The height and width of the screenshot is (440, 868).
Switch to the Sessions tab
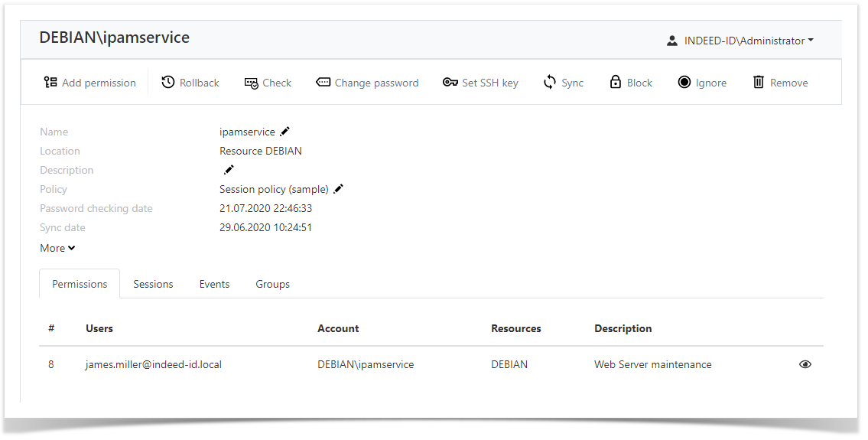(154, 284)
